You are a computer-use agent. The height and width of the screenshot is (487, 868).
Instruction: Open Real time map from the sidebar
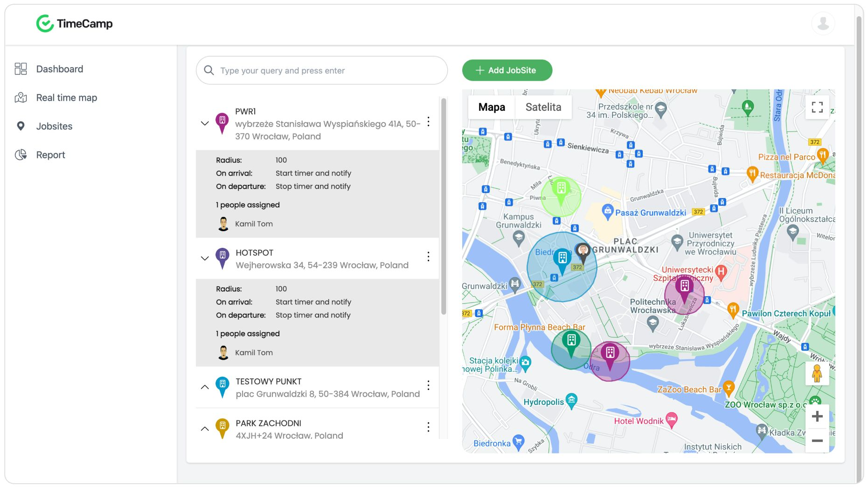pos(67,97)
